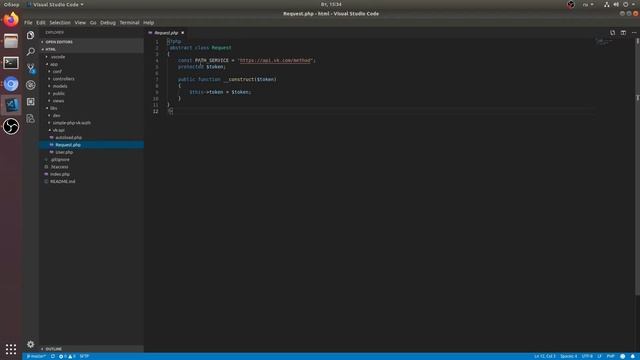Change file encoding UTF-8 in status bar
The image size is (640, 360).
point(587,356)
